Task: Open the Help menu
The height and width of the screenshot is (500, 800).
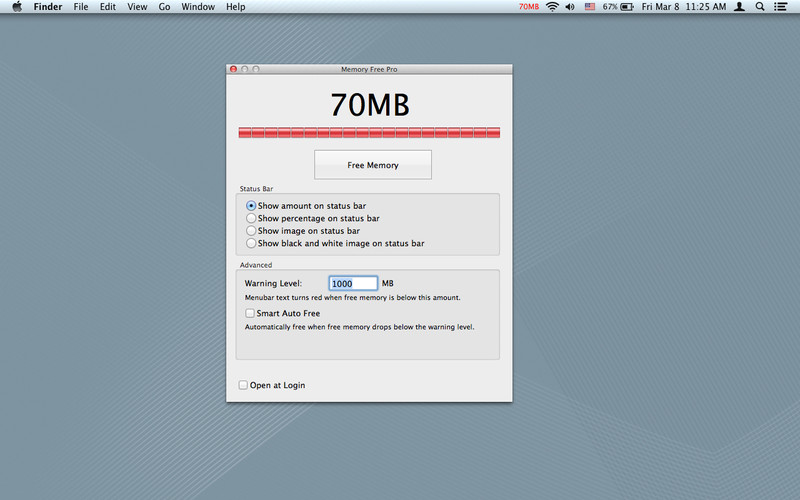Action: coord(236,7)
